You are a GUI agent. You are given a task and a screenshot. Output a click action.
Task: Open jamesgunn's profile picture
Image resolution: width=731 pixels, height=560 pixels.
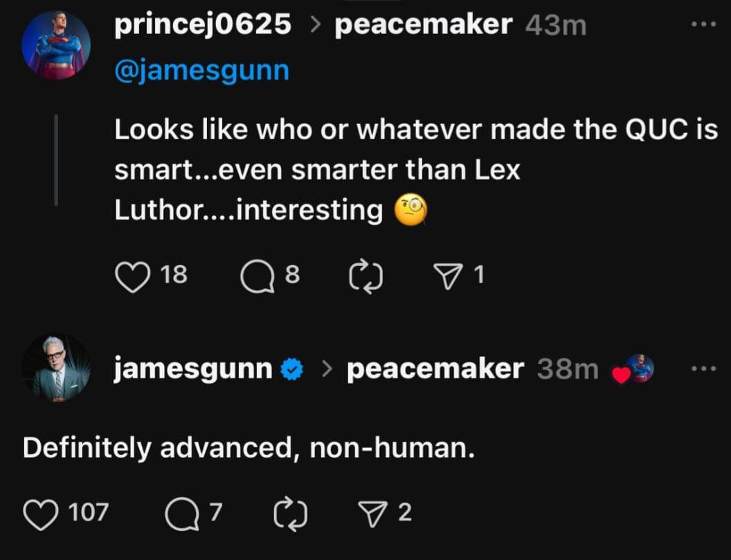click(x=55, y=368)
